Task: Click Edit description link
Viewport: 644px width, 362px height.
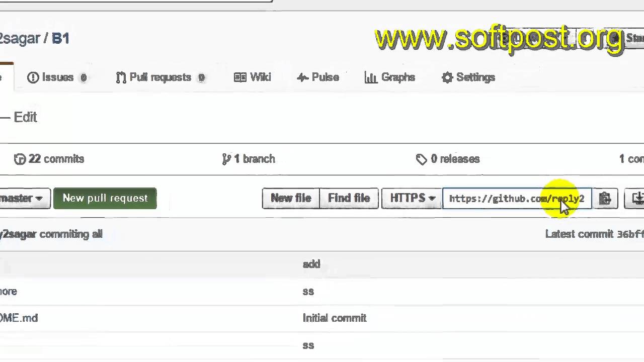Action: point(25,117)
